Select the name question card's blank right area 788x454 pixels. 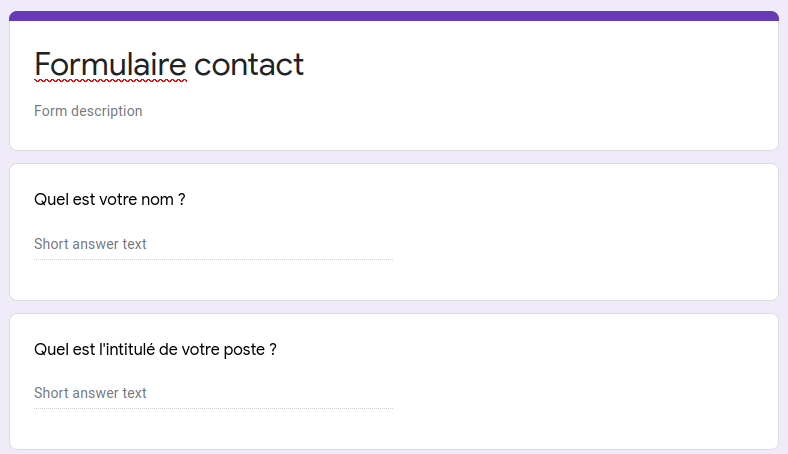600,232
